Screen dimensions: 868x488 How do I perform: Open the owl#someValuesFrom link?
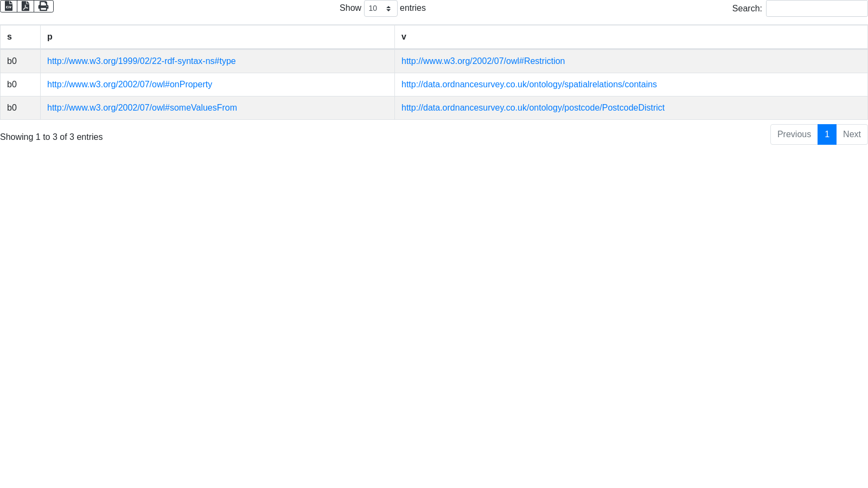(x=142, y=108)
